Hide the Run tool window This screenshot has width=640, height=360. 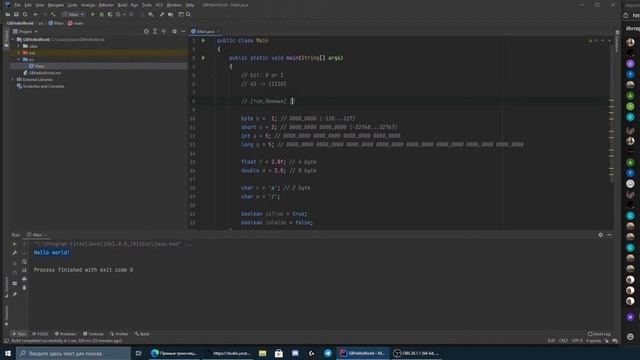[x=609, y=235]
